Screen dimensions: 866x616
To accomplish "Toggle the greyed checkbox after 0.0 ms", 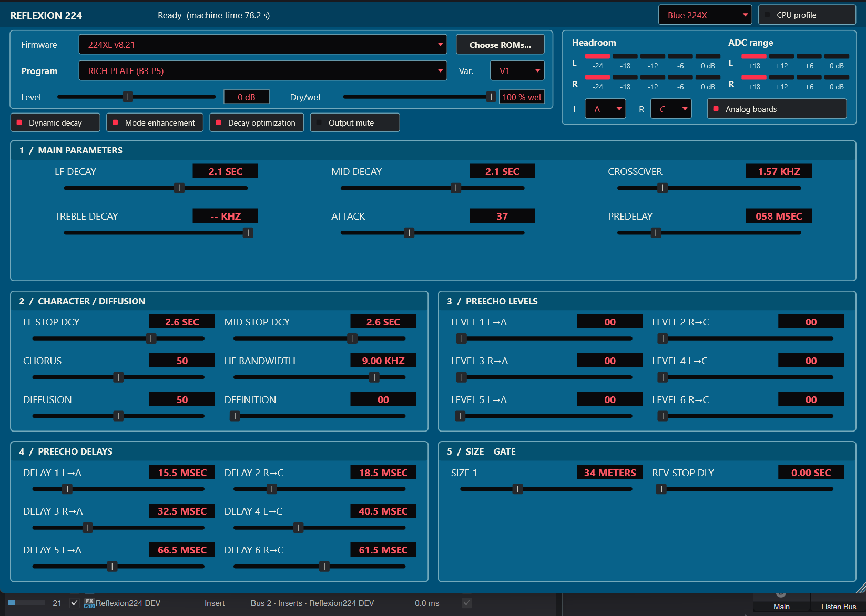I will click(466, 603).
